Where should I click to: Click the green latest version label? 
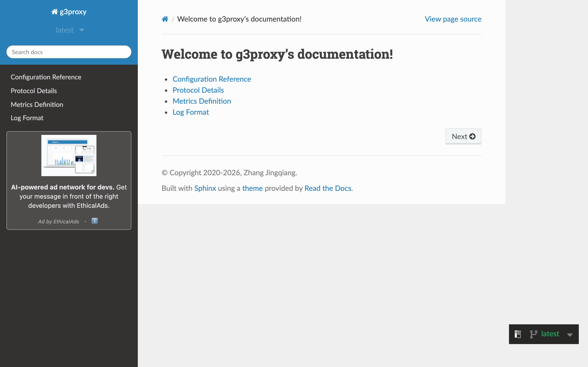pos(550,334)
